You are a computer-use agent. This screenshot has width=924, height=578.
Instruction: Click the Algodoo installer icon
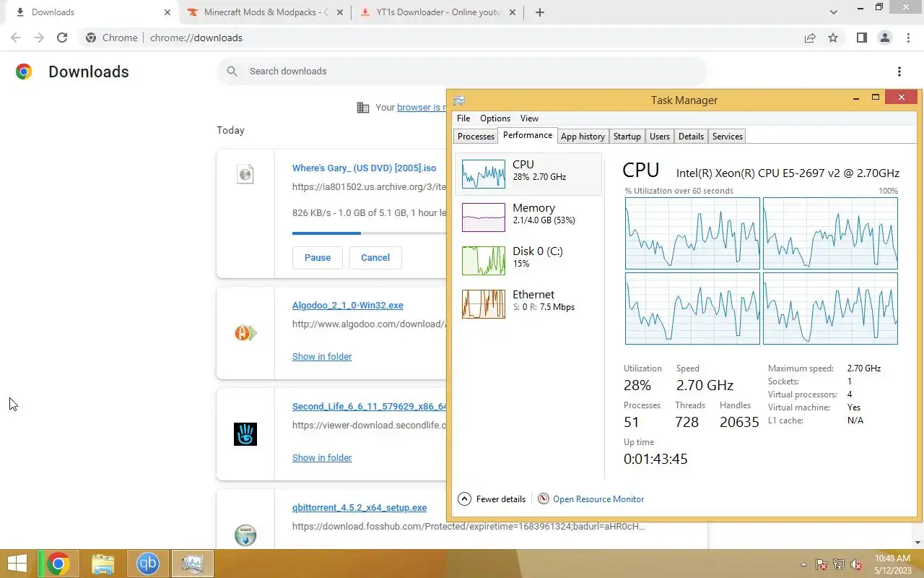click(x=245, y=333)
